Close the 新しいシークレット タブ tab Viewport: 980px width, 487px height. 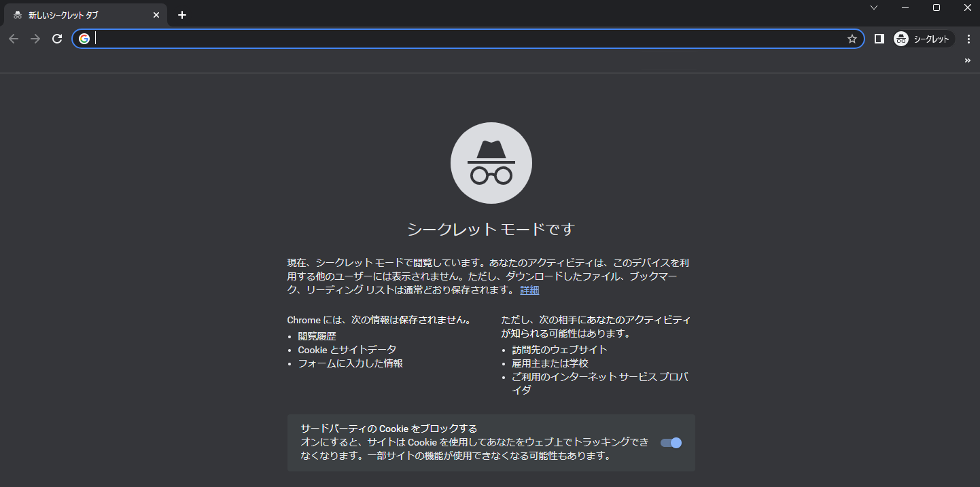[156, 15]
